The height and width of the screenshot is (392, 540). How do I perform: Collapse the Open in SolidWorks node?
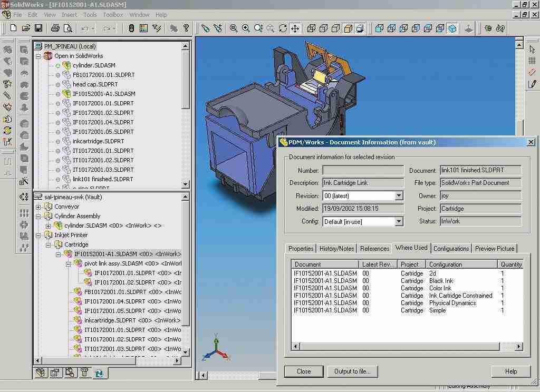point(38,56)
